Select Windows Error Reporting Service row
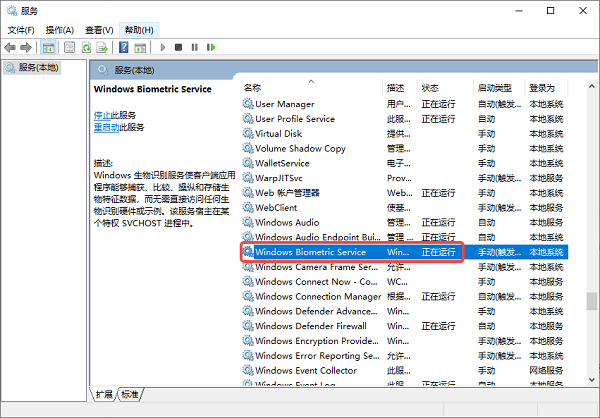The height and width of the screenshot is (418, 600). click(x=405, y=356)
